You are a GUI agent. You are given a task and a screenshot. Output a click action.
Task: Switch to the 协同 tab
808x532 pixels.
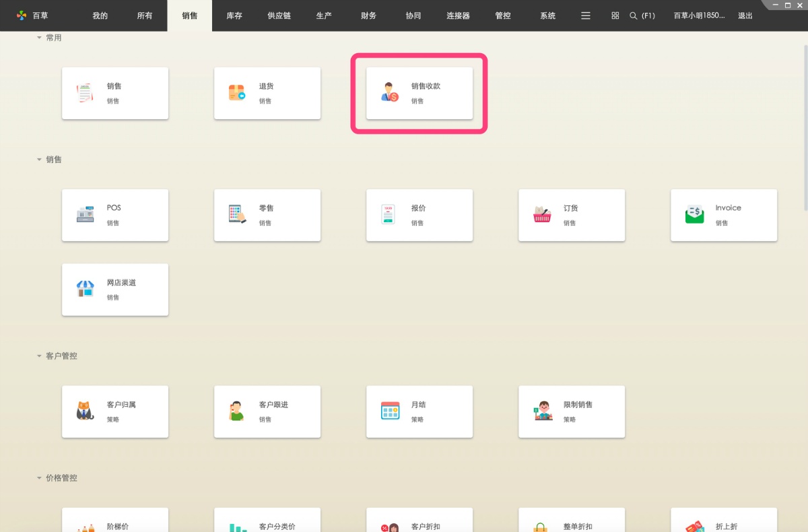click(x=413, y=15)
